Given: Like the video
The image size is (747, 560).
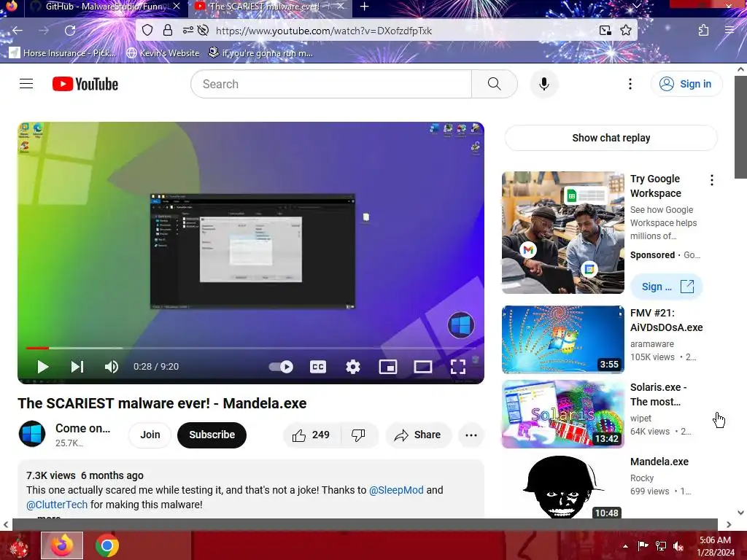Looking at the screenshot, I should 311,435.
